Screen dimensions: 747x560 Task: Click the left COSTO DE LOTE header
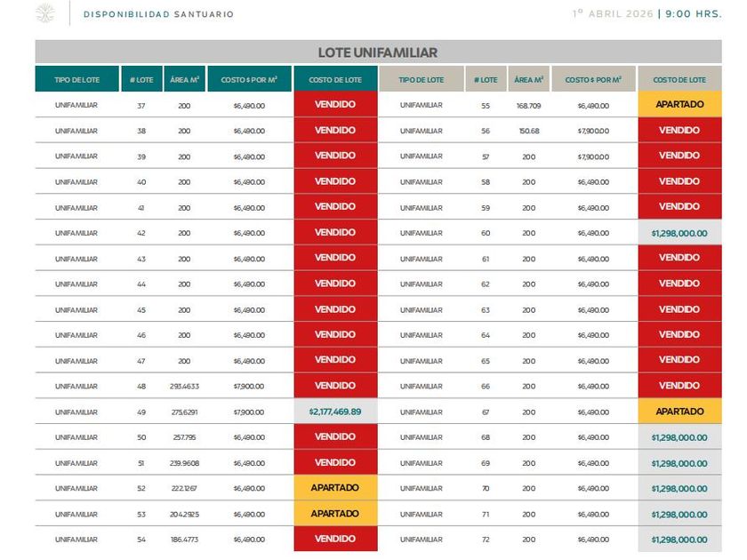tap(335, 79)
